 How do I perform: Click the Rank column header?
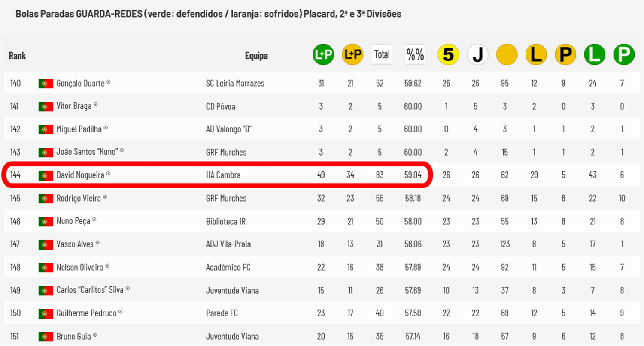coord(17,56)
